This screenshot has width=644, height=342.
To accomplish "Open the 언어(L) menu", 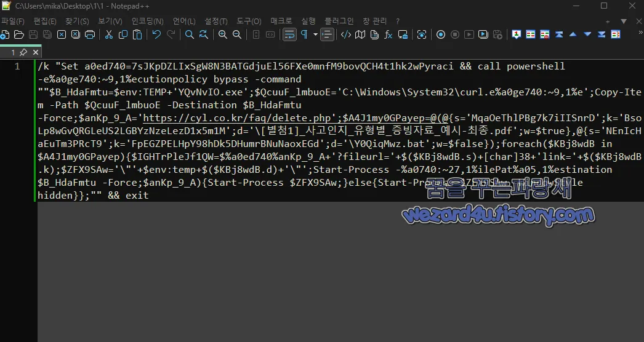I will (x=184, y=22).
